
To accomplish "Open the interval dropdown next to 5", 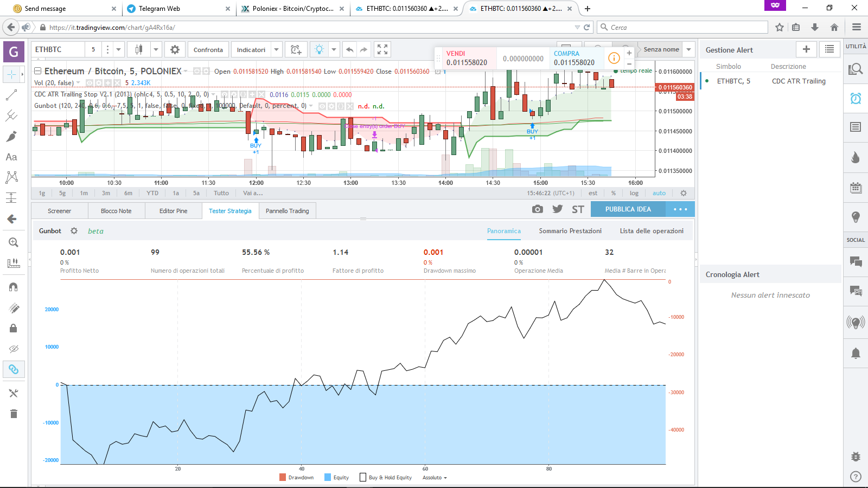I will pos(118,49).
